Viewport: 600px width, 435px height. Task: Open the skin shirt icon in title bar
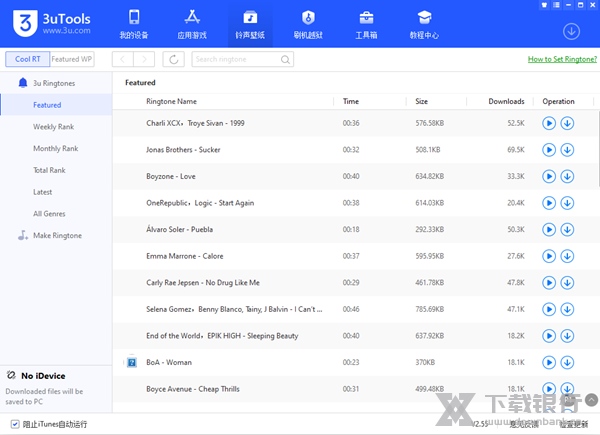544,5
